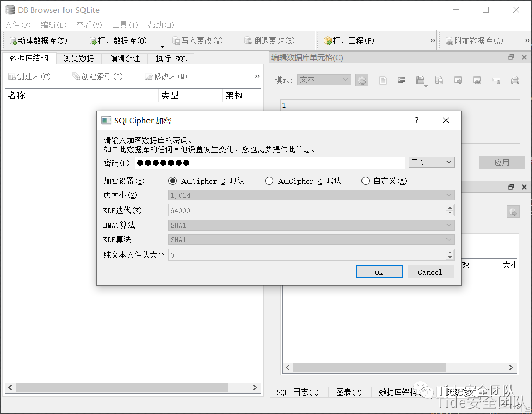Click Open Project (打开工程) toolbar button
Screen dimensions: 532x414
pos(349,41)
